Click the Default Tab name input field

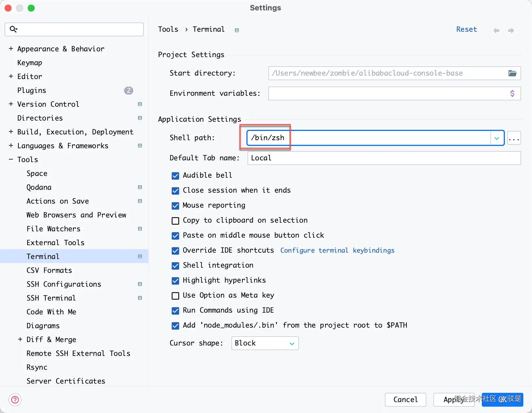point(384,158)
